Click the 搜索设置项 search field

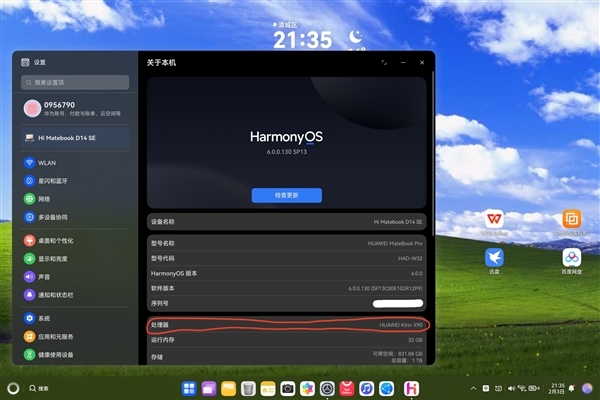pos(75,82)
